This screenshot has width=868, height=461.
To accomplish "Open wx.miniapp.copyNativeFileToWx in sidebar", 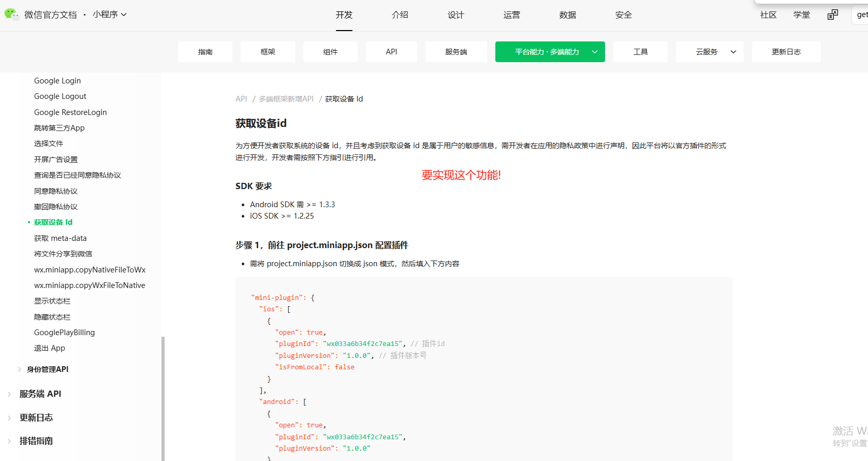I will (90, 270).
